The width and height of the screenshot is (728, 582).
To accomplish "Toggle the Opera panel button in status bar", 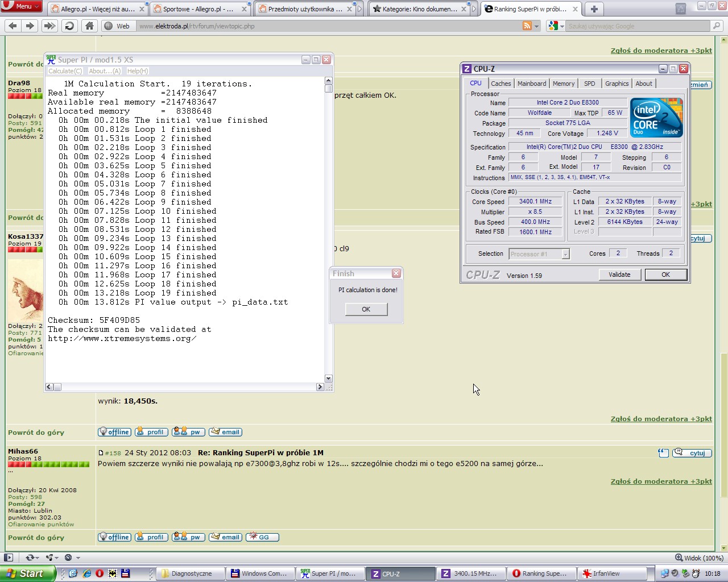I will tap(8, 558).
